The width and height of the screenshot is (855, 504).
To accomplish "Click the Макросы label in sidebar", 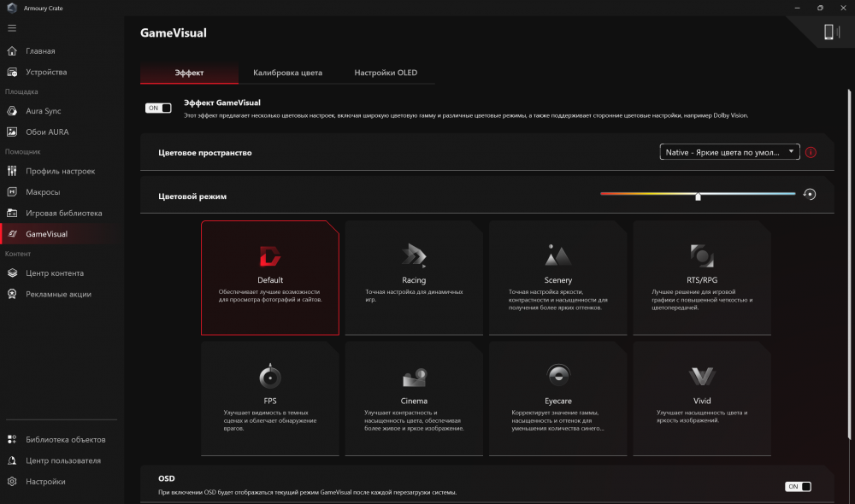I will pyautogui.click(x=43, y=192).
